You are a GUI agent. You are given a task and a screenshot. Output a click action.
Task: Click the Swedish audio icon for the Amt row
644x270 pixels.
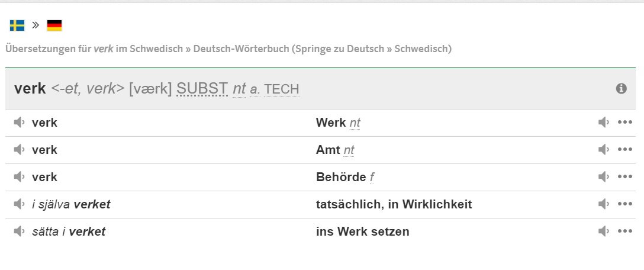coord(19,150)
